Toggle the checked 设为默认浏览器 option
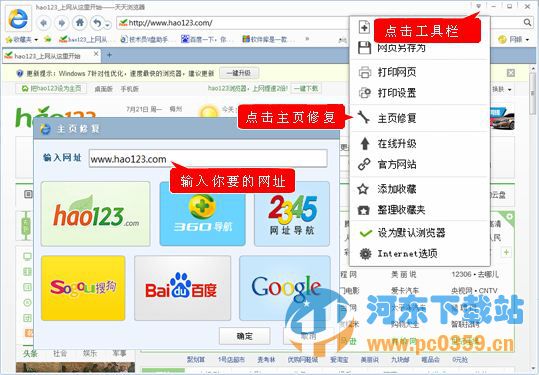 click(419, 233)
